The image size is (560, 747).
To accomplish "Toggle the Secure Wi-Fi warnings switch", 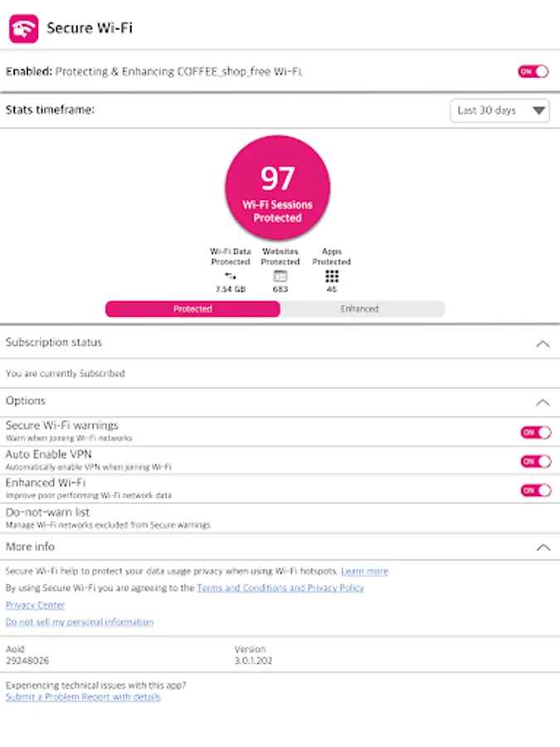I will 535,432.
